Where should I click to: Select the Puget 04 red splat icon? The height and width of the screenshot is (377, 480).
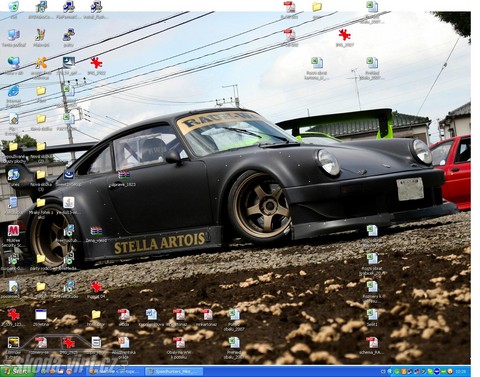(96, 287)
